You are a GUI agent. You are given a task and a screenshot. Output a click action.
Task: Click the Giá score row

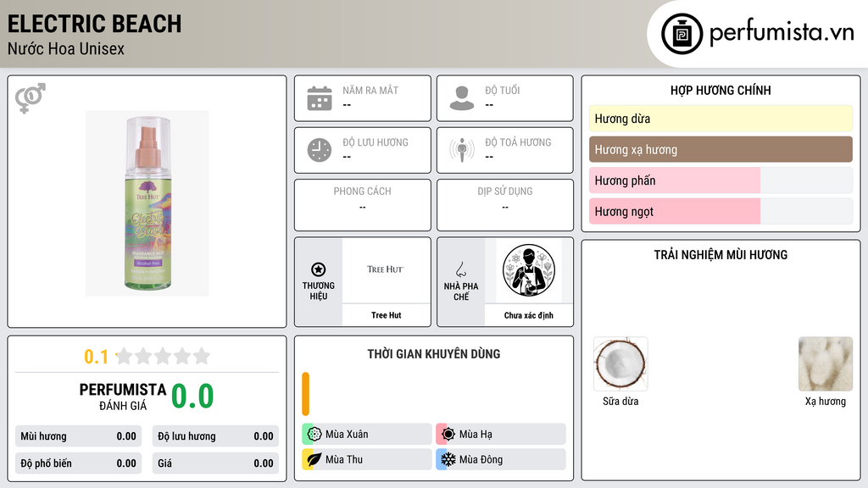click(215, 463)
